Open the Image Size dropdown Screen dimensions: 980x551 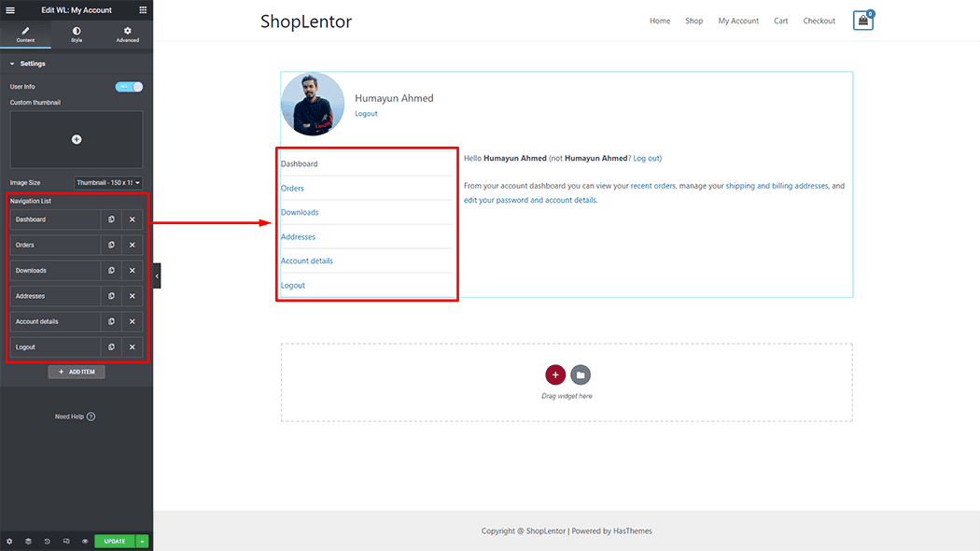[108, 183]
